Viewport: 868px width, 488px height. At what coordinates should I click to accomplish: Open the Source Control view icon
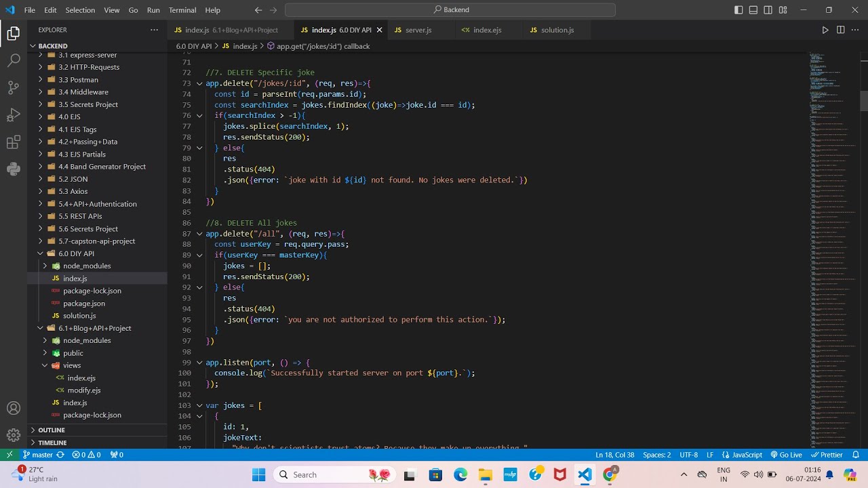(x=14, y=87)
